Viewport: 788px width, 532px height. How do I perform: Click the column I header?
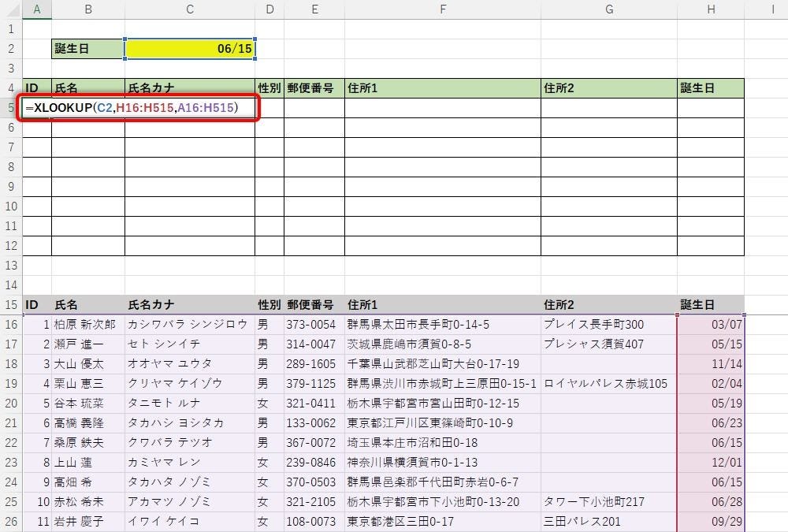pos(772,9)
